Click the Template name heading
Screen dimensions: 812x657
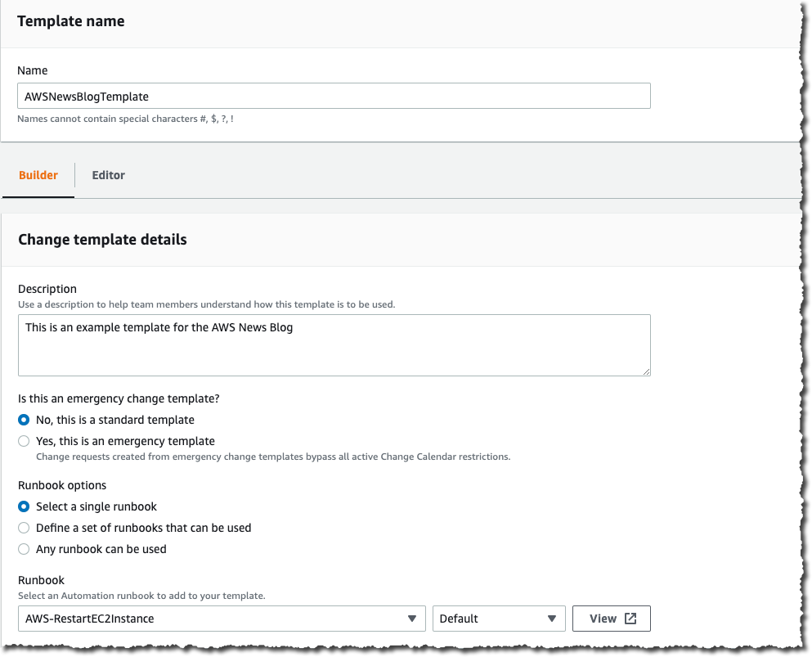coord(70,21)
